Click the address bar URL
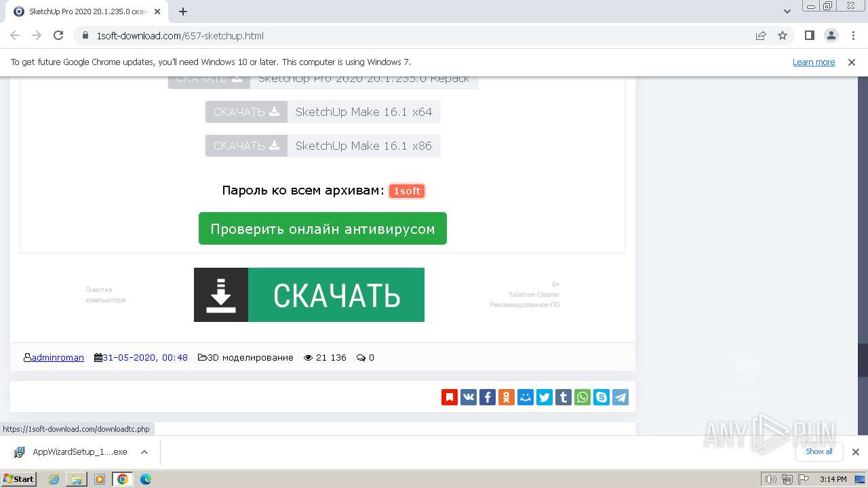The height and width of the screenshot is (488, 868). pos(180,36)
